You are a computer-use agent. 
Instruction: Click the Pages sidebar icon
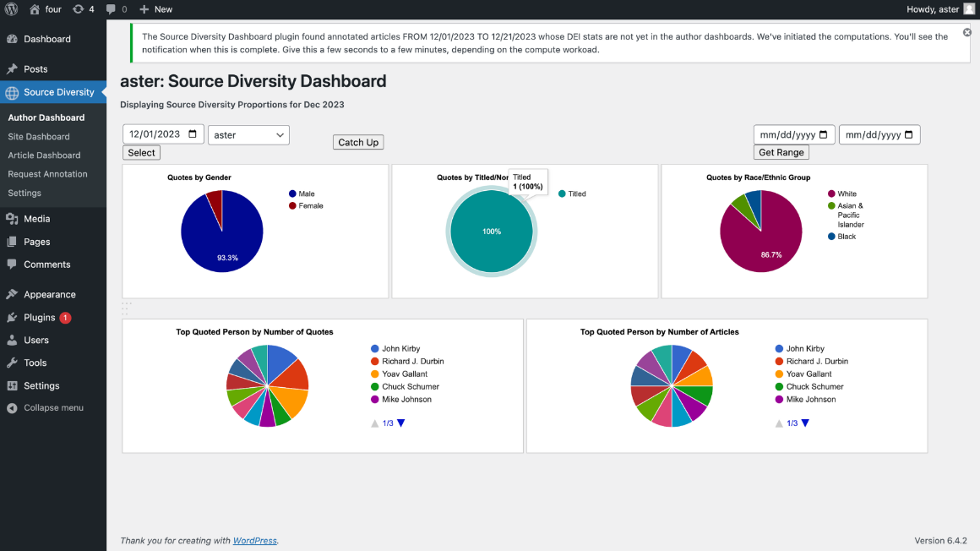click(x=12, y=241)
